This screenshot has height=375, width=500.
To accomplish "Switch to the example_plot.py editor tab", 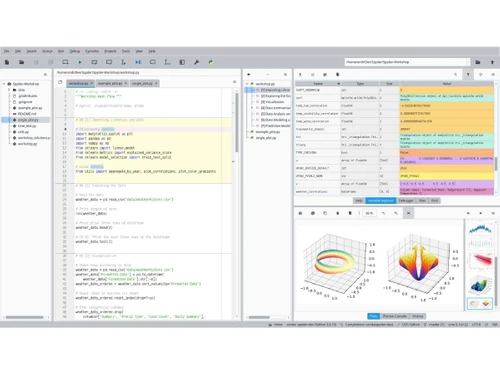I will tap(112, 83).
